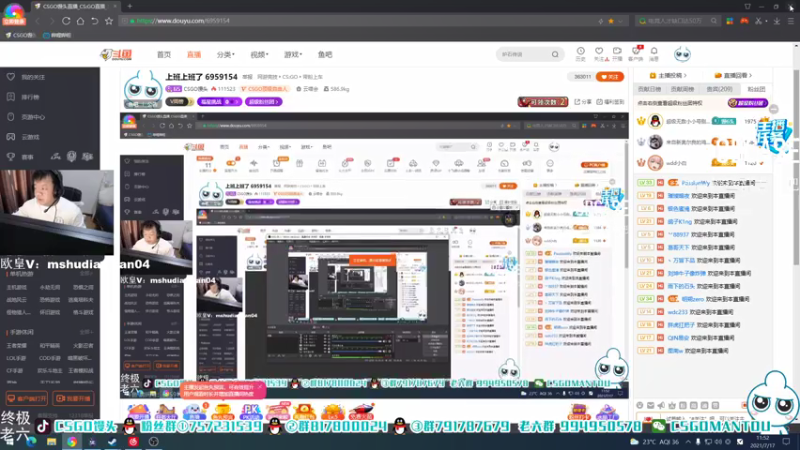The height and width of the screenshot is (450, 800).
Task: Expand the 分类 dropdown menu
Action: point(226,55)
